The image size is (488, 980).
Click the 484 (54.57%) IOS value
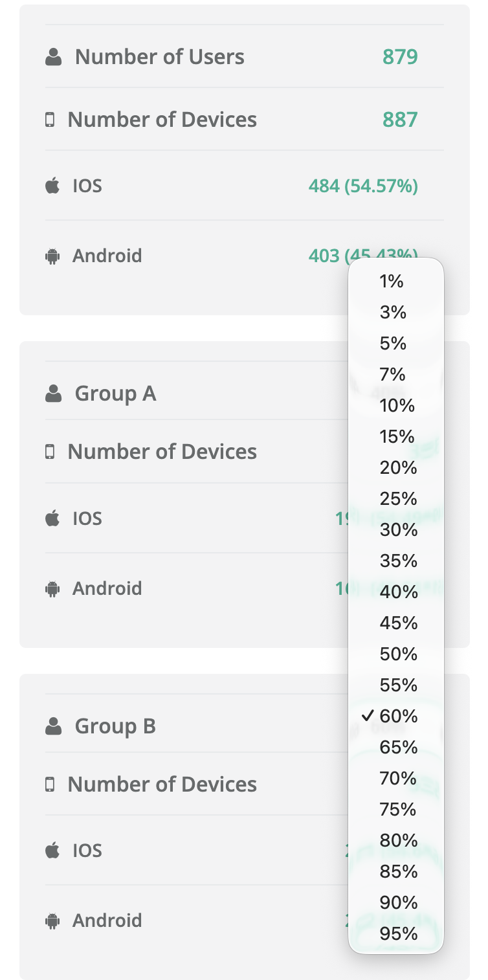tap(363, 186)
